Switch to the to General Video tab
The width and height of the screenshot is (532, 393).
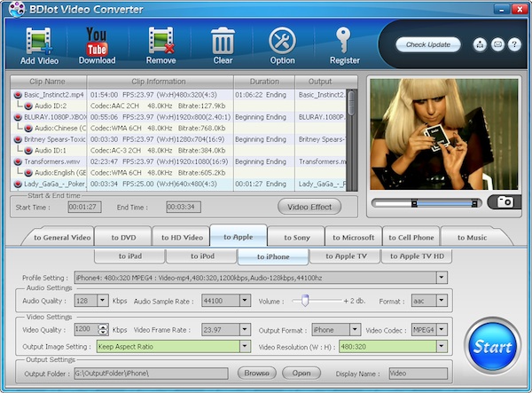[x=60, y=237]
